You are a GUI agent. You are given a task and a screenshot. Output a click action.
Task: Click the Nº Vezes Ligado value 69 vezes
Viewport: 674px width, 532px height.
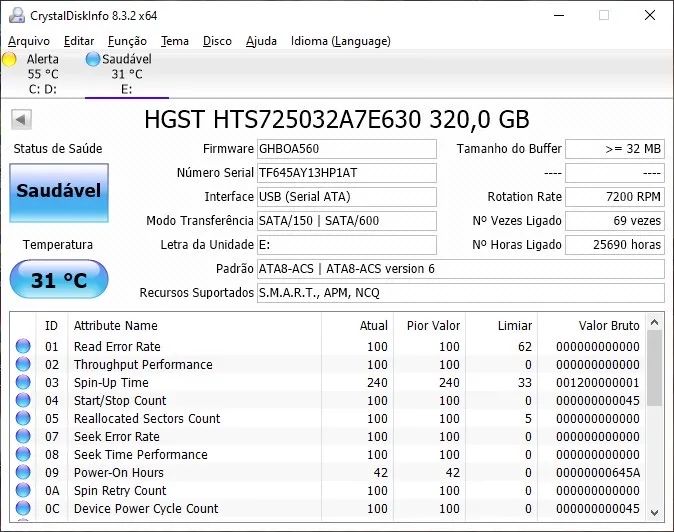point(615,221)
